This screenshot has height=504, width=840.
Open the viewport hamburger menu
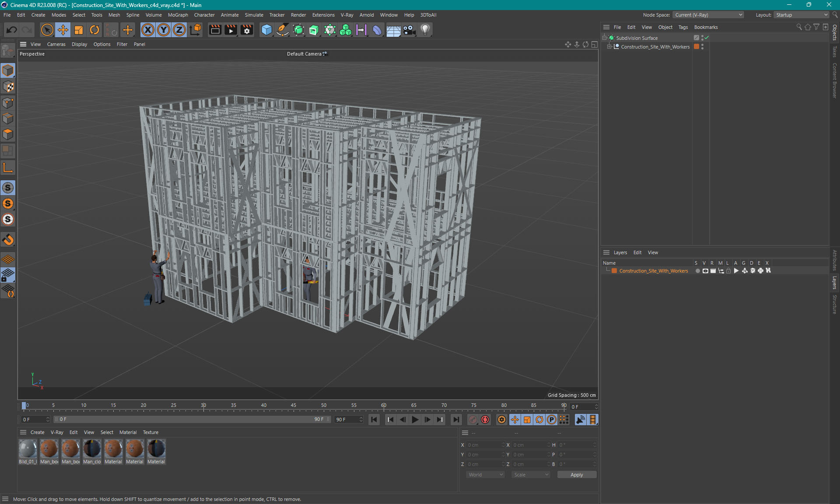[x=23, y=44]
